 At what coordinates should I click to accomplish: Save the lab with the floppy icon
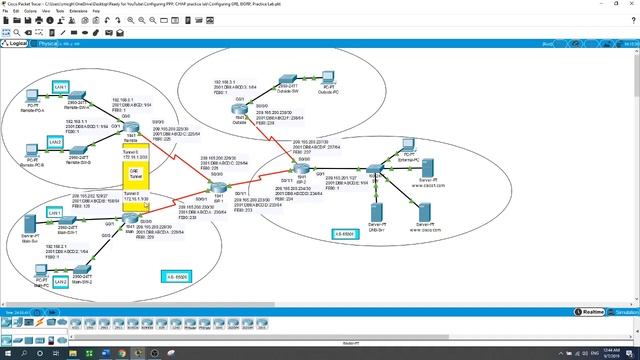click(28, 20)
